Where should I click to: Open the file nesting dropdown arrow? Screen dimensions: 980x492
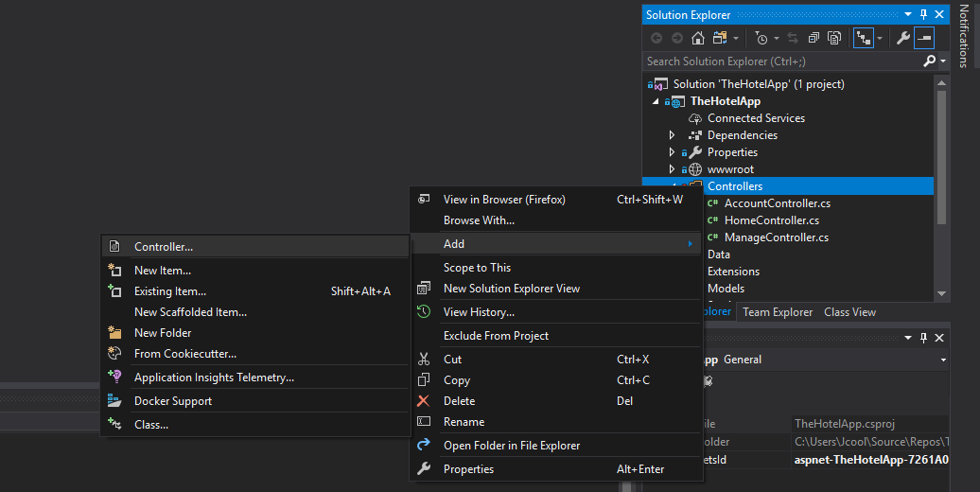880,39
